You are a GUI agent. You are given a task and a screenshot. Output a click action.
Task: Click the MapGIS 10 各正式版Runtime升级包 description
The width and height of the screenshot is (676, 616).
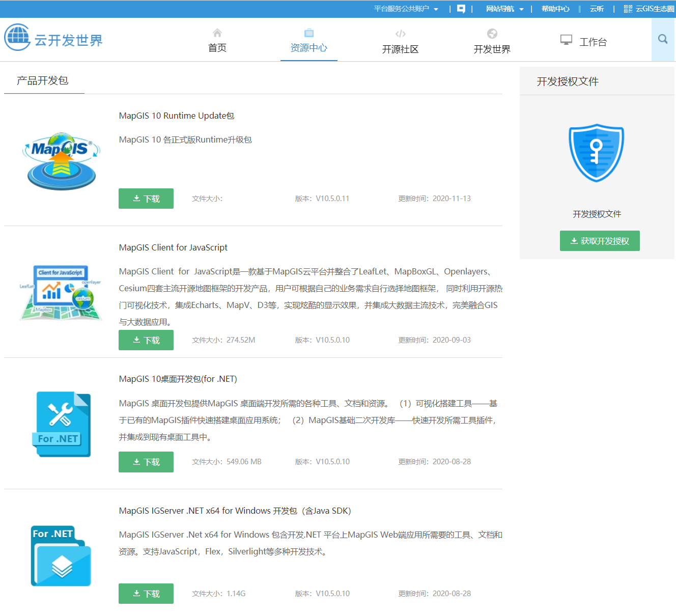click(185, 139)
